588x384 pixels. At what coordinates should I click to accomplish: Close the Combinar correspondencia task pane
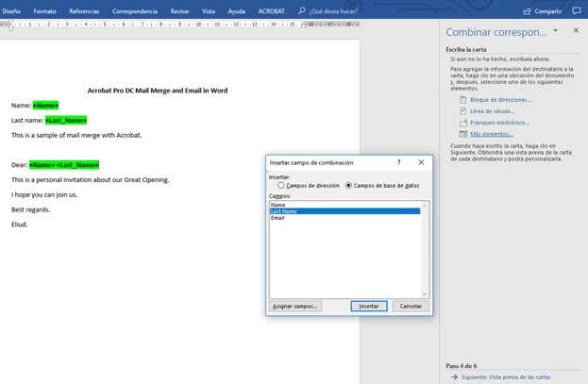point(576,30)
